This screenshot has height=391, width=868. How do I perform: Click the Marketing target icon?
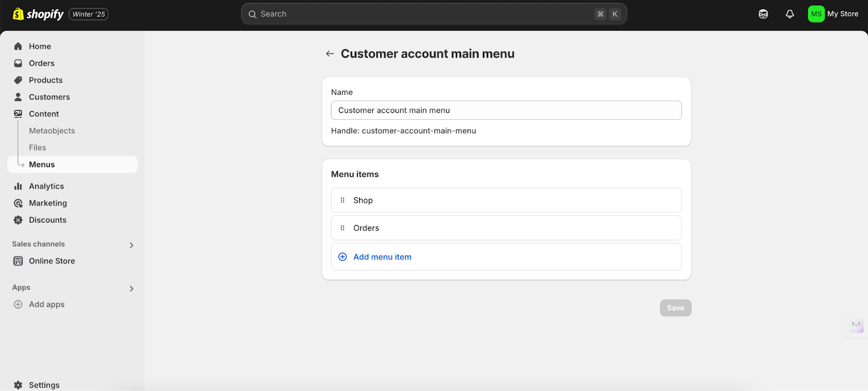18,203
